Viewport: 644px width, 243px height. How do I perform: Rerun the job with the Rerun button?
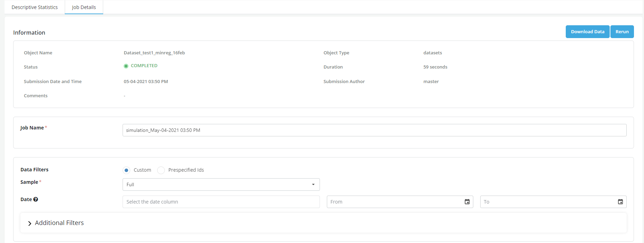[622, 31]
